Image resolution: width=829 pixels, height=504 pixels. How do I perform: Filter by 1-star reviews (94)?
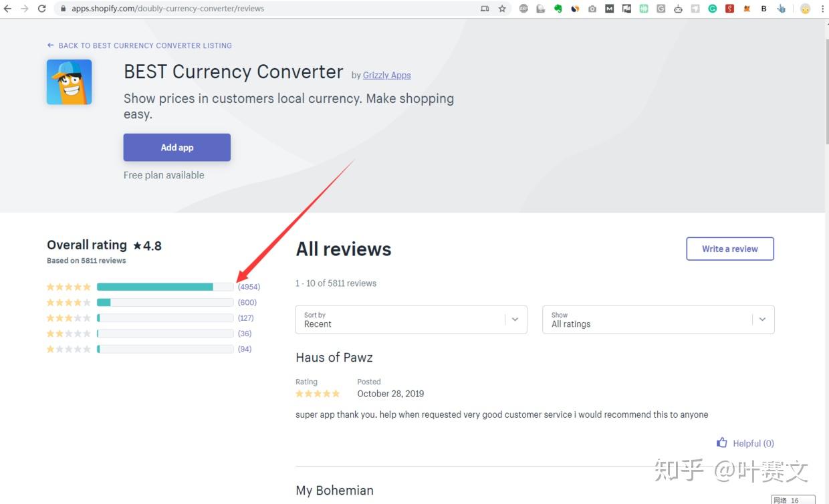tap(245, 349)
